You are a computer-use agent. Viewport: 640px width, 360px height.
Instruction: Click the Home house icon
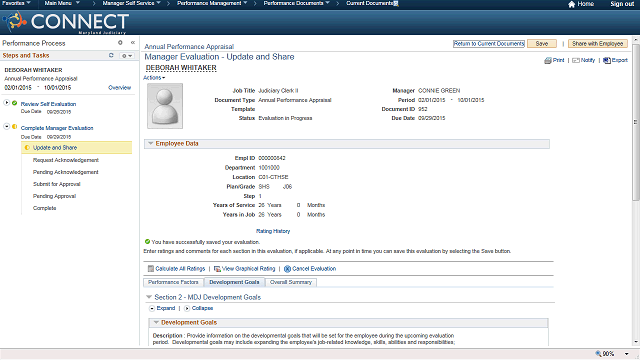(571, 4)
